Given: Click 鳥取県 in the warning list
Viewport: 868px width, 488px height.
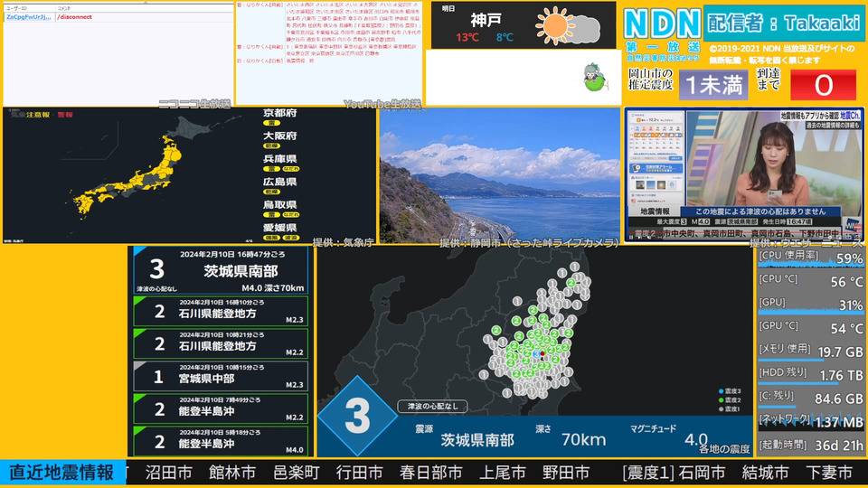Looking at the screenshot, I should (x=280, y=205).
